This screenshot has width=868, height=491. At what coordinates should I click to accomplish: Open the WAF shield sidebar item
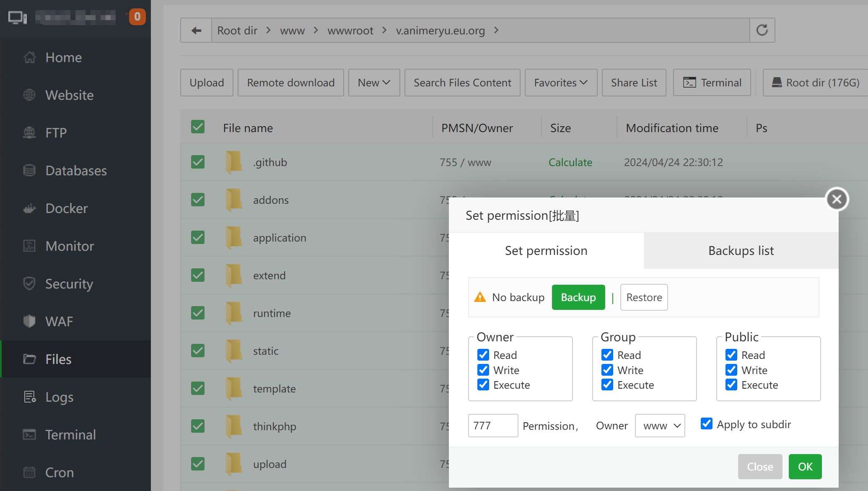[59, 322]
